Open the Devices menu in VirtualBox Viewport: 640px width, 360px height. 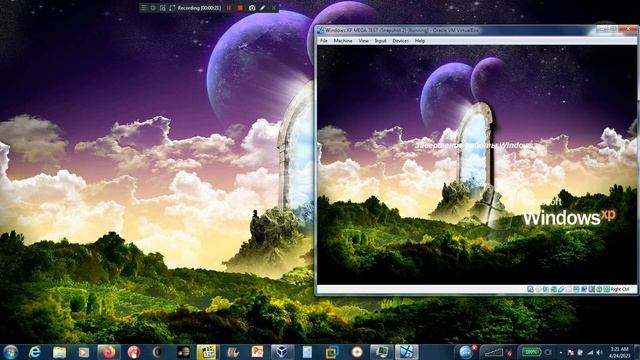pos(400,41)
